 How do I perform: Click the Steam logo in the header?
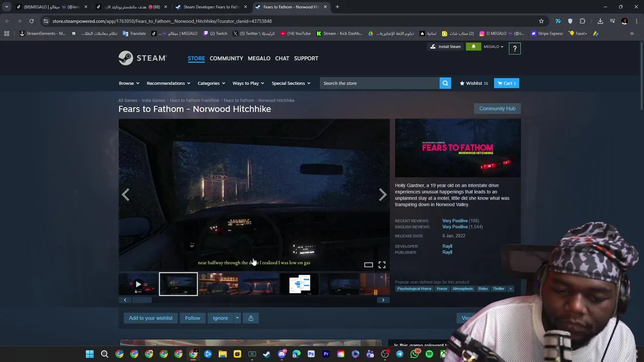tap(142, 58)
